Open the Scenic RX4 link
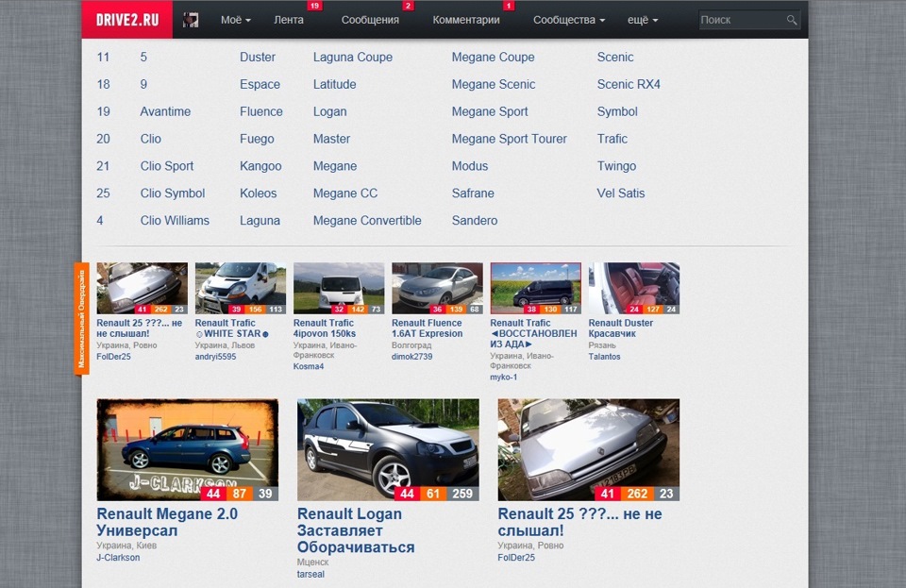The width and height of the screenshot is (906, 588). pos(629,84)
